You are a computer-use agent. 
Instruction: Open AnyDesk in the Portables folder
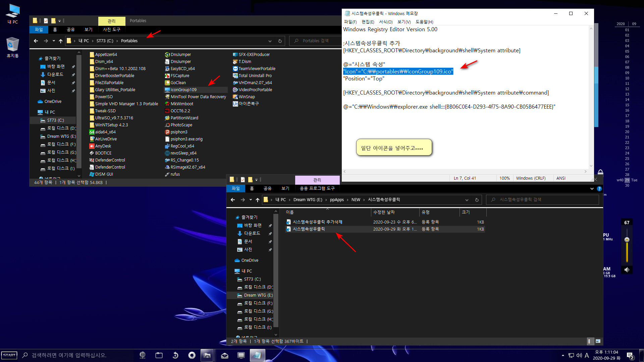coord(100,146)
